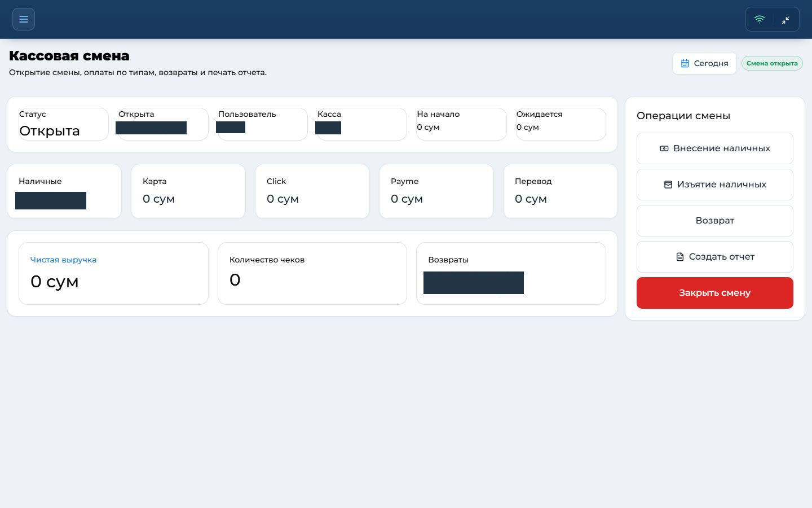Click the Возвраты summary card

(511, 274)
